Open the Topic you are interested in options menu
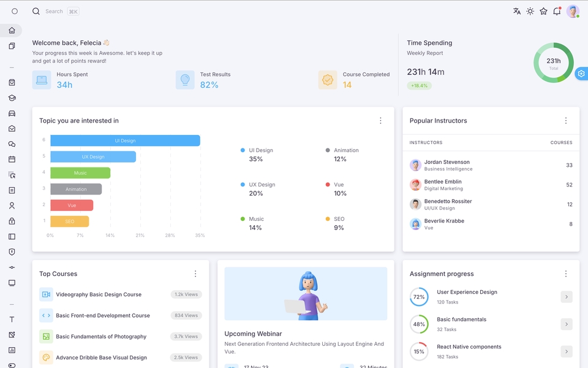 coord(380,121)
